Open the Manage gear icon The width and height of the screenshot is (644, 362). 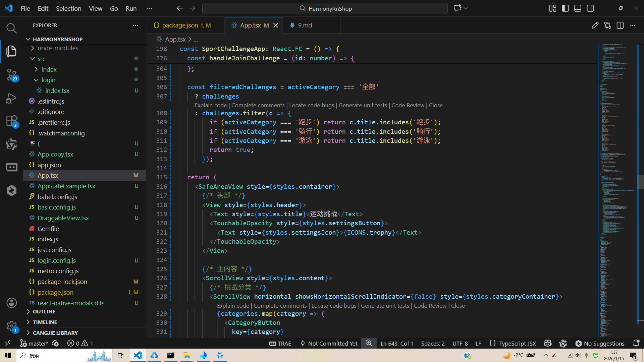pyautogui.click(x=11, y=326)
